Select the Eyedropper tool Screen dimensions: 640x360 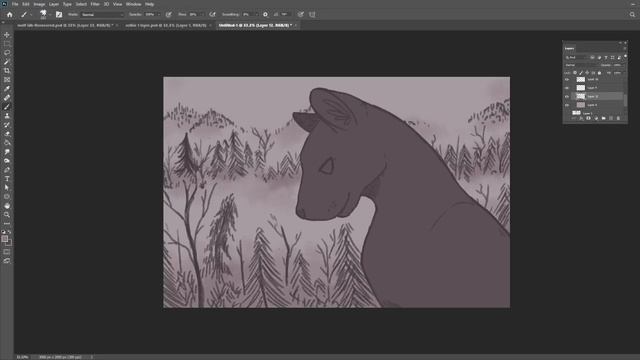click(7, 89)
